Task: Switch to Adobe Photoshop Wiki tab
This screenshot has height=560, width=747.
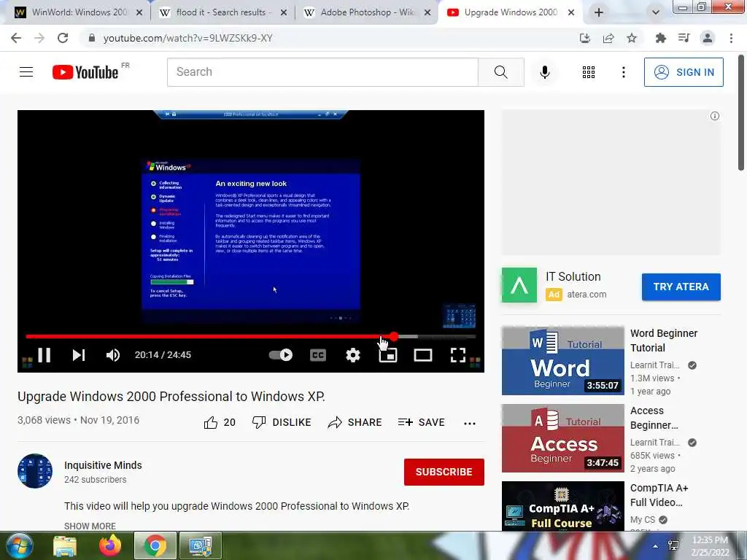Action: [366, 12]
